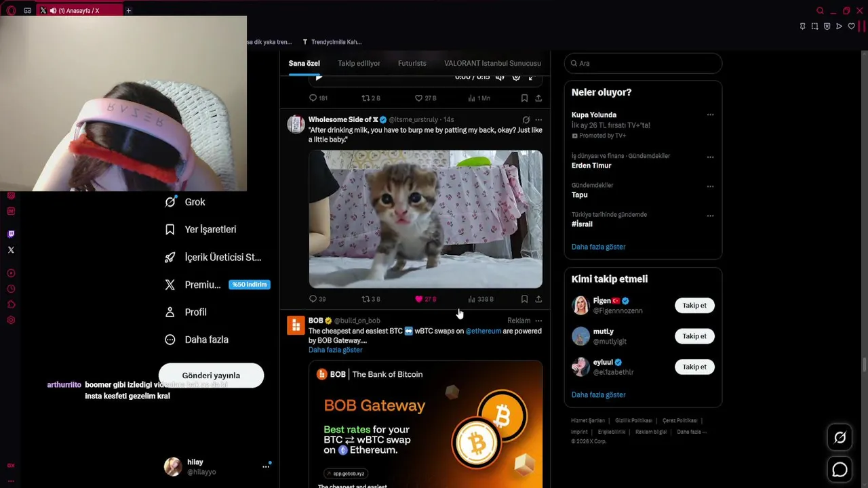Click the @ethereum mention link

point(483,331)
